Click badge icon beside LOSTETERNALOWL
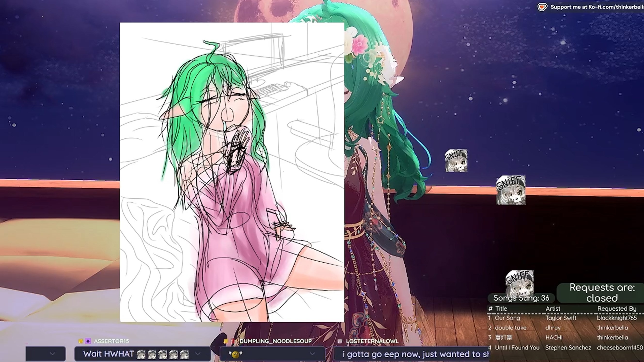 tap(340, 341)
